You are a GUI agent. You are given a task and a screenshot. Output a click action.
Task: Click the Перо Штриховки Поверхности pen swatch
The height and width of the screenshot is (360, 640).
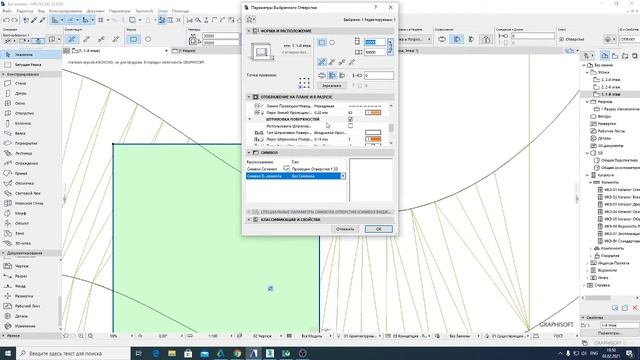tap(373, 139)
